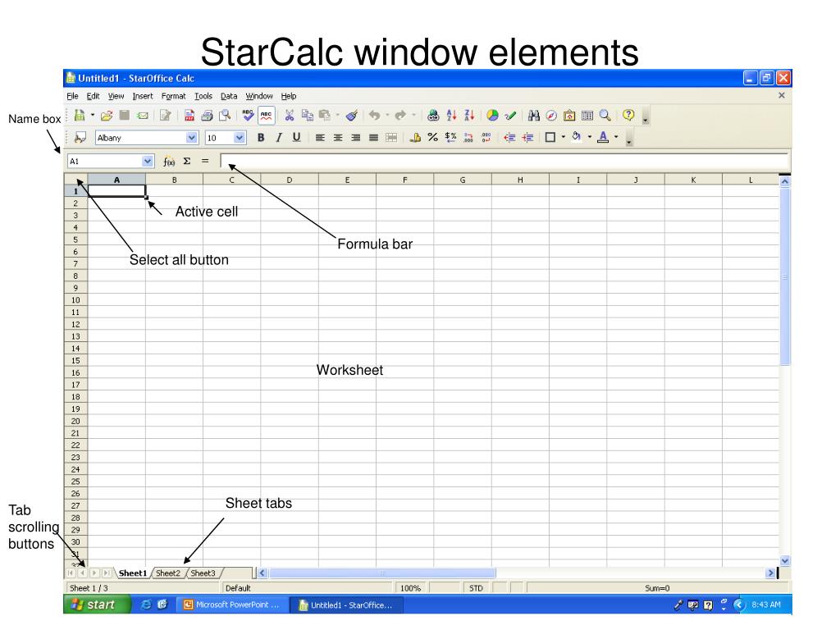Apply Percent number format
This screenshot has height=630, width=840.
click(x=433, y=138)
